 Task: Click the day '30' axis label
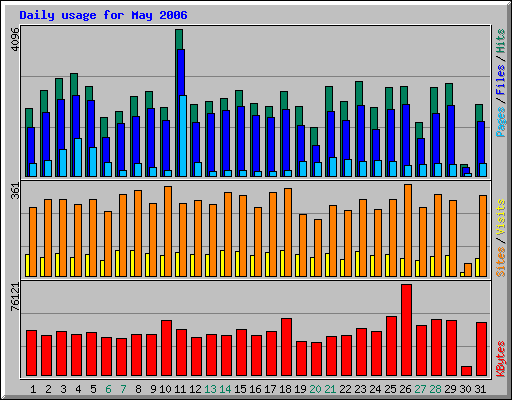(465, 389)
